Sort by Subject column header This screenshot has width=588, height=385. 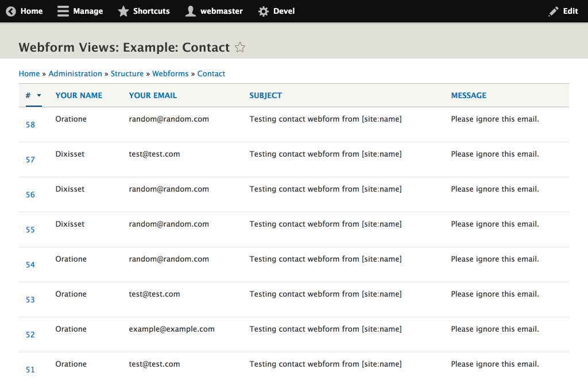pos(265,96)
